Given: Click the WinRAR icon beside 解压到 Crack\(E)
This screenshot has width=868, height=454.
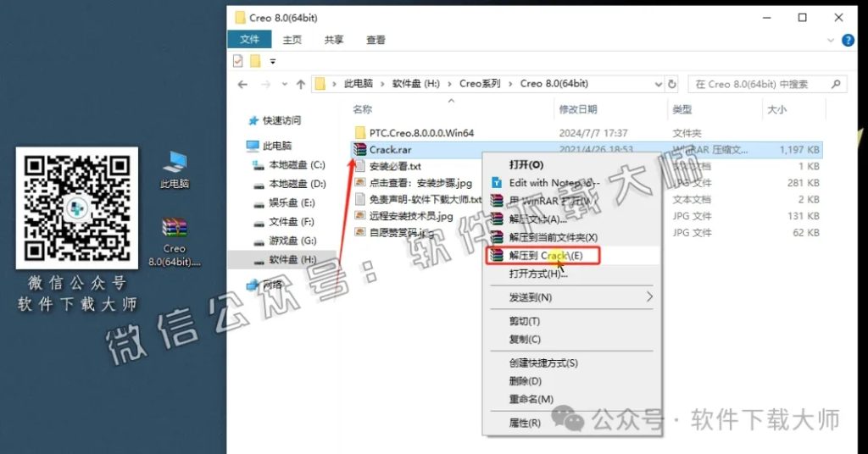Looking at the screenshot, I should pyautogui.click(x=497, y=256).
